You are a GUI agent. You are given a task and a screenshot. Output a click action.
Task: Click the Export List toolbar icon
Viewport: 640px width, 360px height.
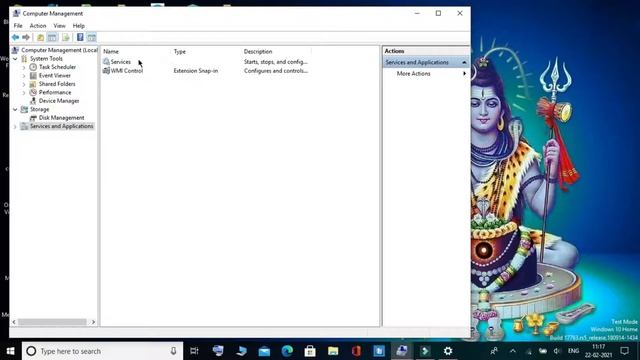66,38
